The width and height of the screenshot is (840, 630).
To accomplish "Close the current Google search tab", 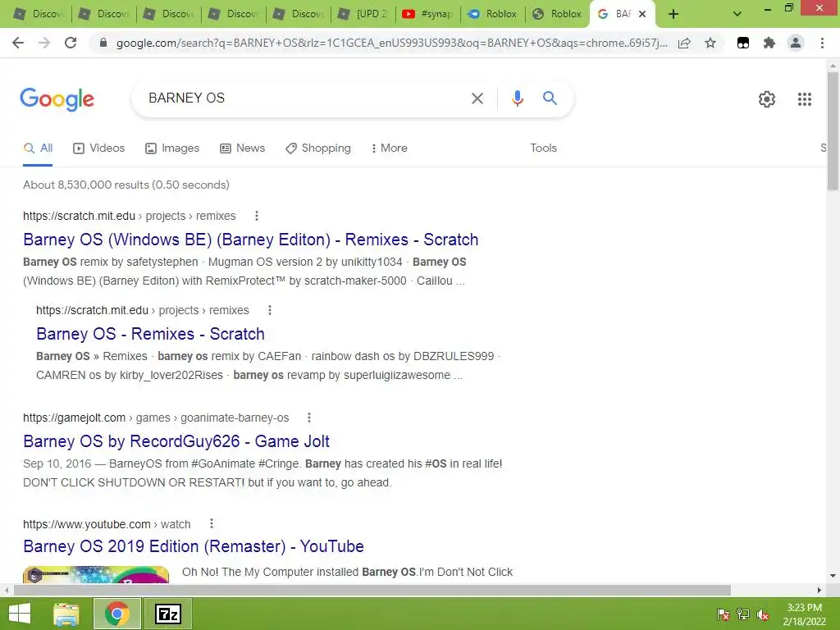I will pos(642,14).
